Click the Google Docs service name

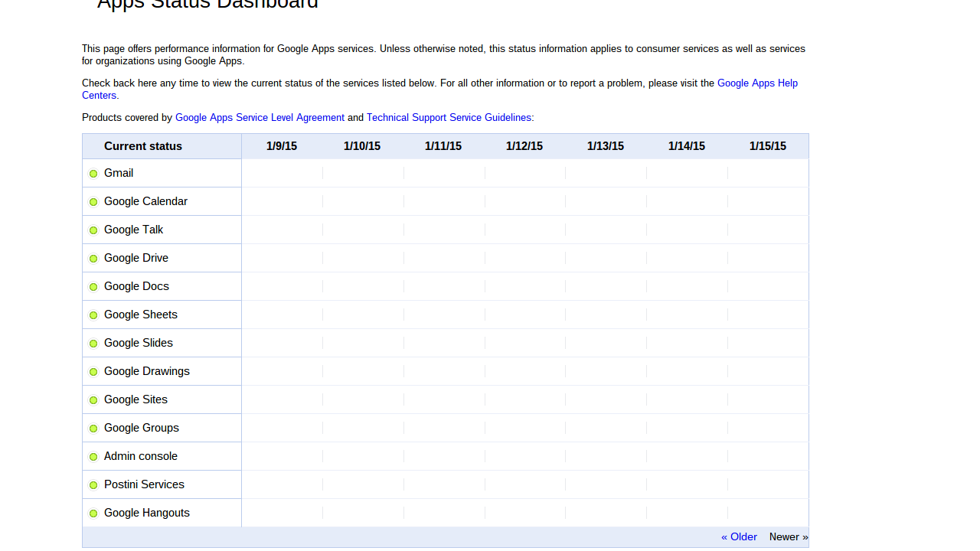coord(136,286)
